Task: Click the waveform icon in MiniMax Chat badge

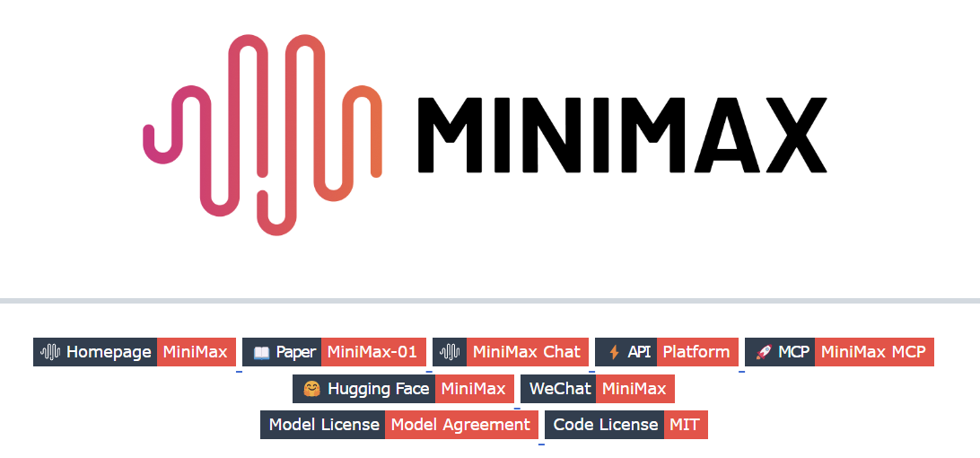Action: point(450,352)
